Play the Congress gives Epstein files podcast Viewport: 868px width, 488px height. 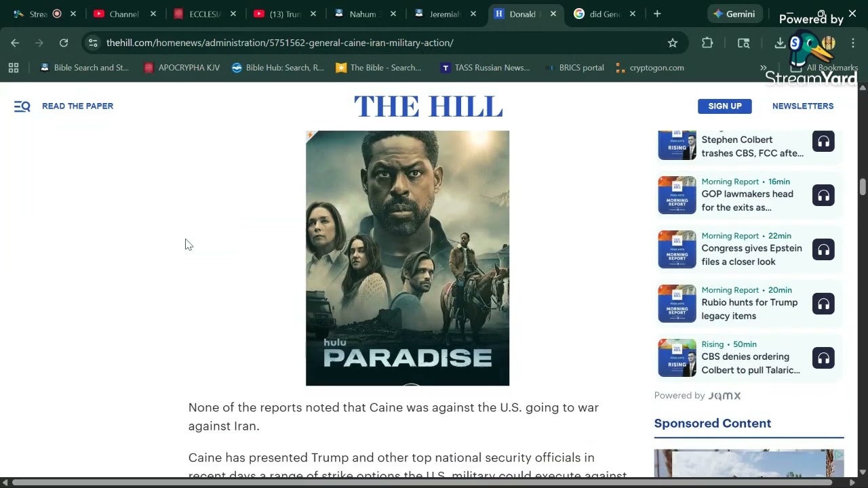pos(823,250)
